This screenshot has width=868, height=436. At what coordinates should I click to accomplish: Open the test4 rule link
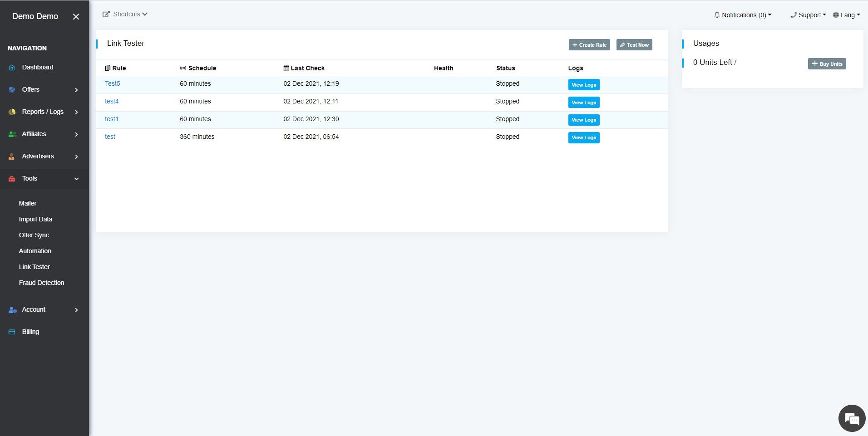click(112, 101)
